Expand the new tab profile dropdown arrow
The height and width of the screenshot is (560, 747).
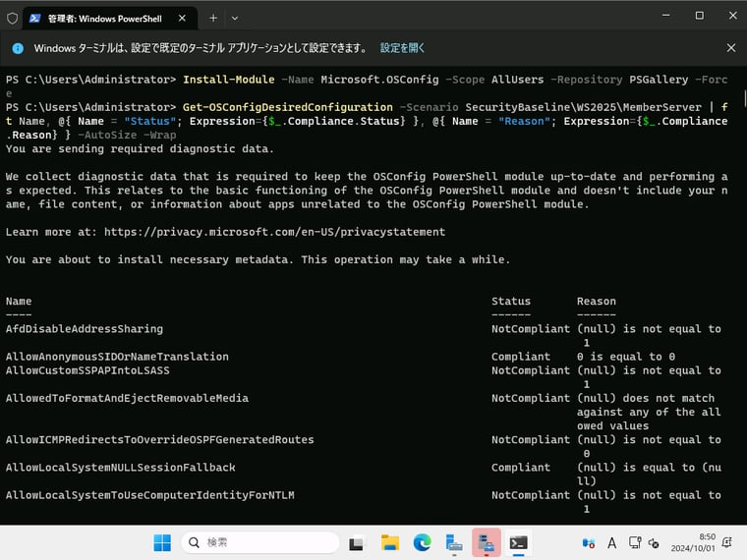pos(234,18)
